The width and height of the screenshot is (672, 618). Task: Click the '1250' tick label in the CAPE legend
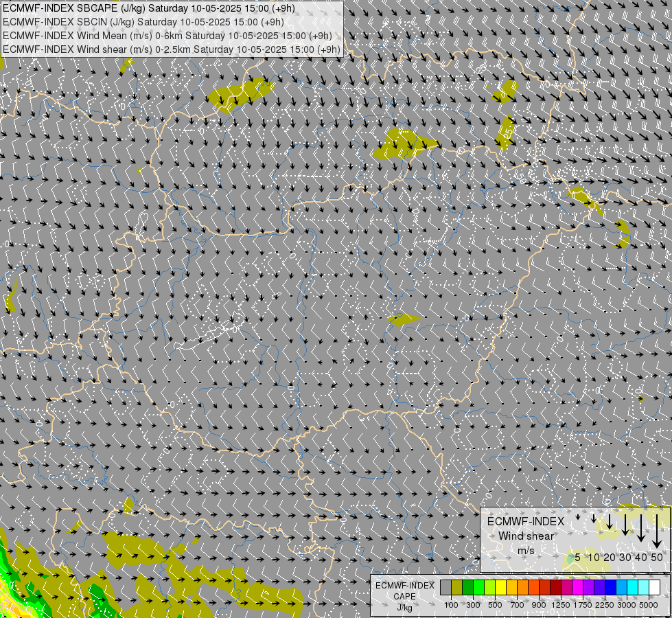pos(561,605)
